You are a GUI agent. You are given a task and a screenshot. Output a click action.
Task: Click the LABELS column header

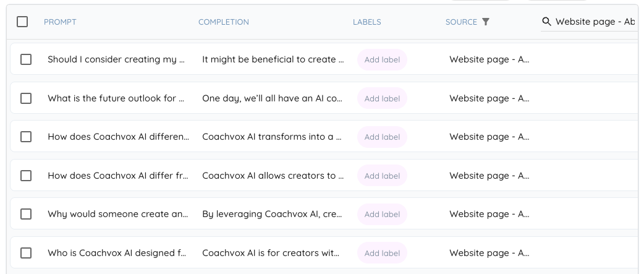pos(366,22)
